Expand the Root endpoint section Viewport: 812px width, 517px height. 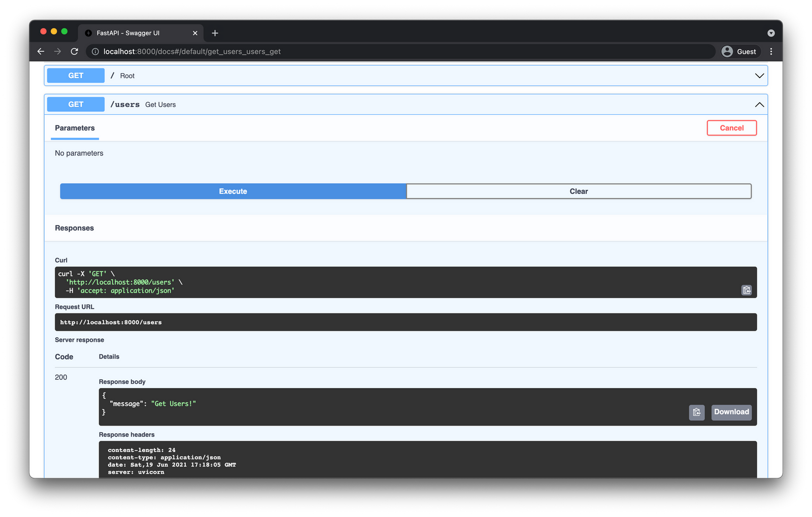(x=759, y=75)
